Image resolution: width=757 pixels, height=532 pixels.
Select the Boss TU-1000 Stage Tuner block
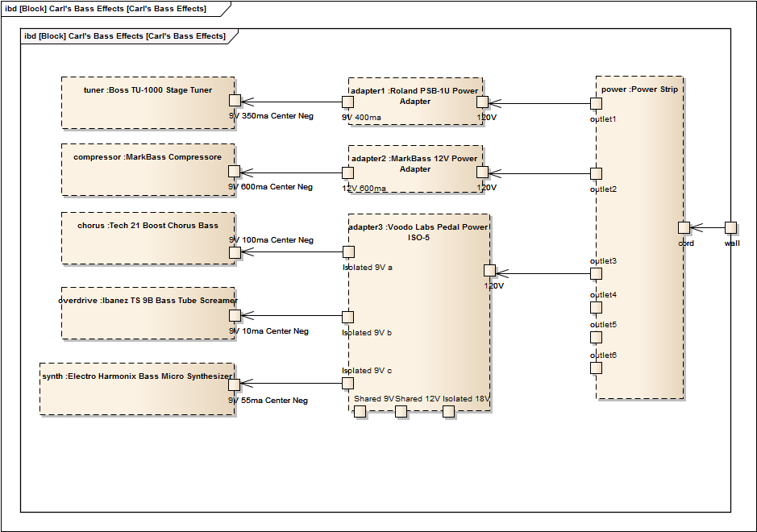point(145,97)
